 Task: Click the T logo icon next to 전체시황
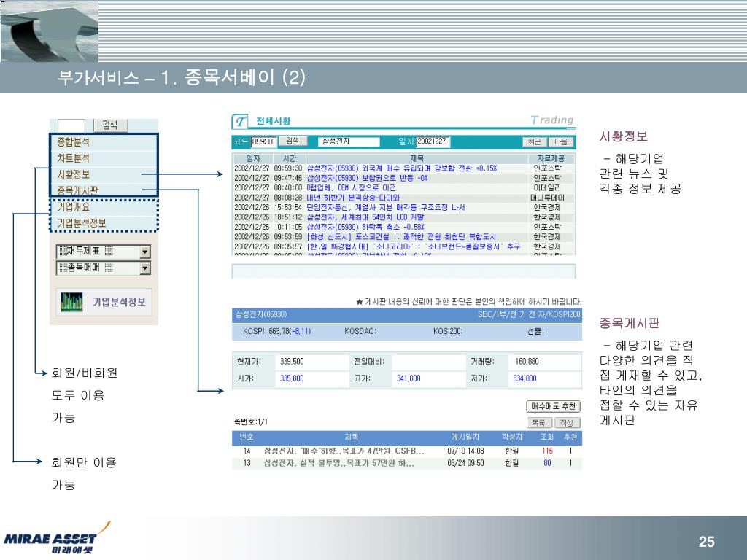239,122
